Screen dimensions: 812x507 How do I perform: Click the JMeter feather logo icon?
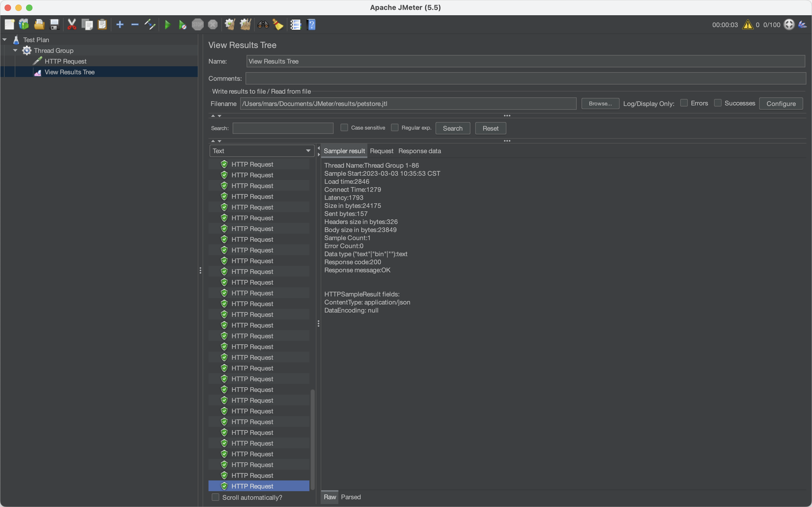point(803,24)
